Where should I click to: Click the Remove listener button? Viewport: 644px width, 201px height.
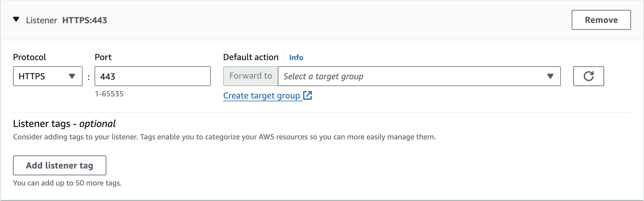pos(601,20)
